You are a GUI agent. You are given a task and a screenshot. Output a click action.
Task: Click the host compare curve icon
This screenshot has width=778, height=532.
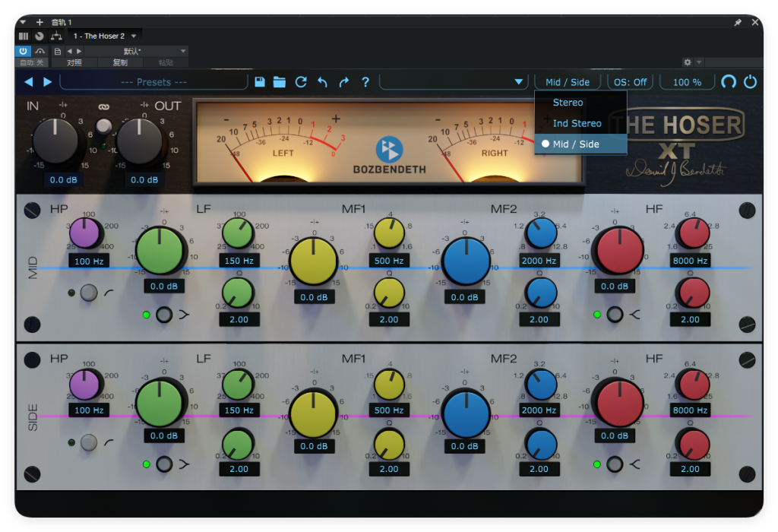point(40,51)
